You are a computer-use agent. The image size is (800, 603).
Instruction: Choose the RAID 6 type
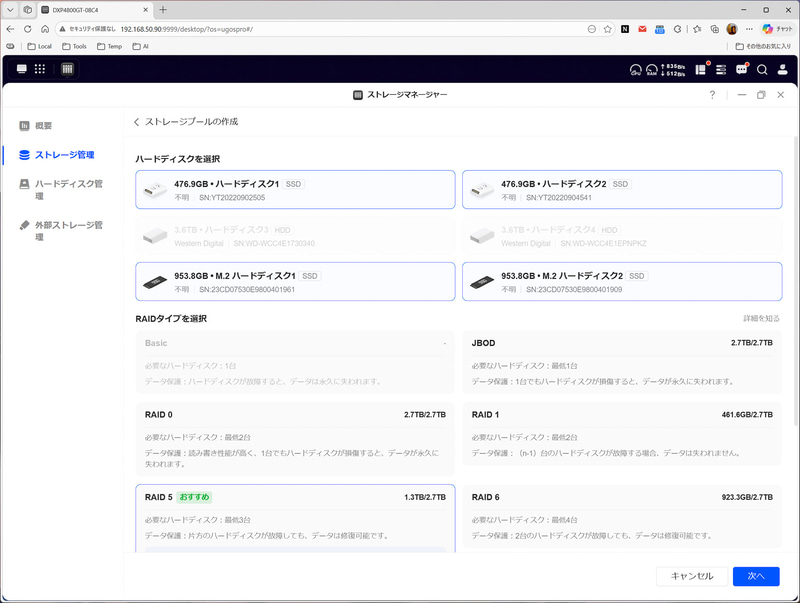pyautogui.click(x=622, y=516)
